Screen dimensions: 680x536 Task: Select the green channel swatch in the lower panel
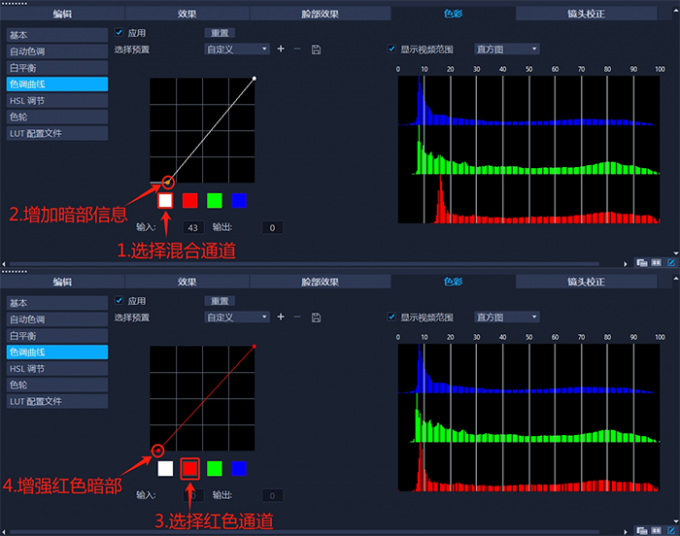coord(215,468)
